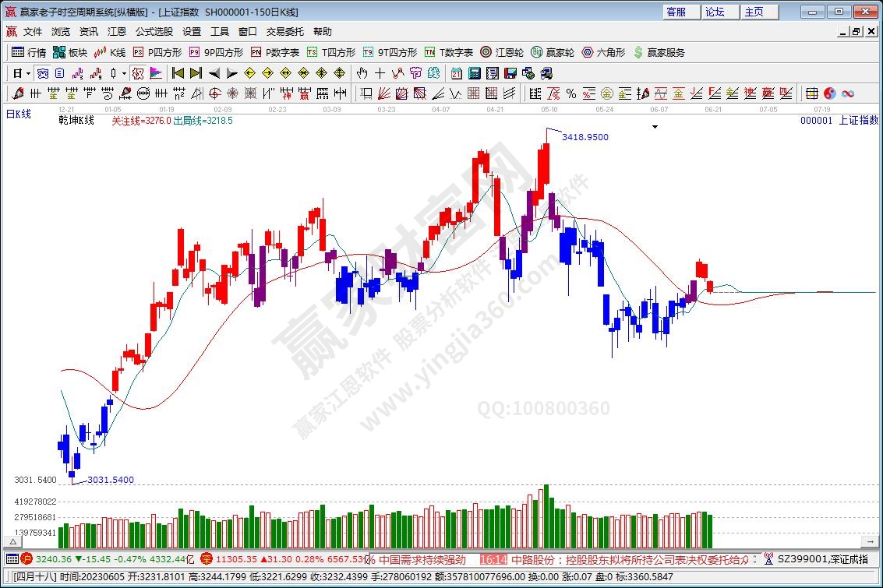Screen dimensions: 883x588
Task: Open the calendar icon showing 21
Action: (457, 73)
